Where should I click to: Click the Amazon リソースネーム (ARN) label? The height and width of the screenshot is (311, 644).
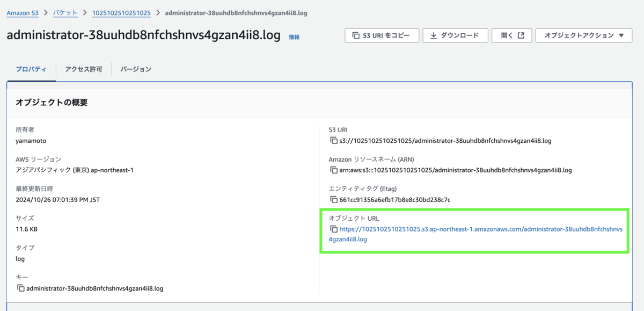point(371,160)
